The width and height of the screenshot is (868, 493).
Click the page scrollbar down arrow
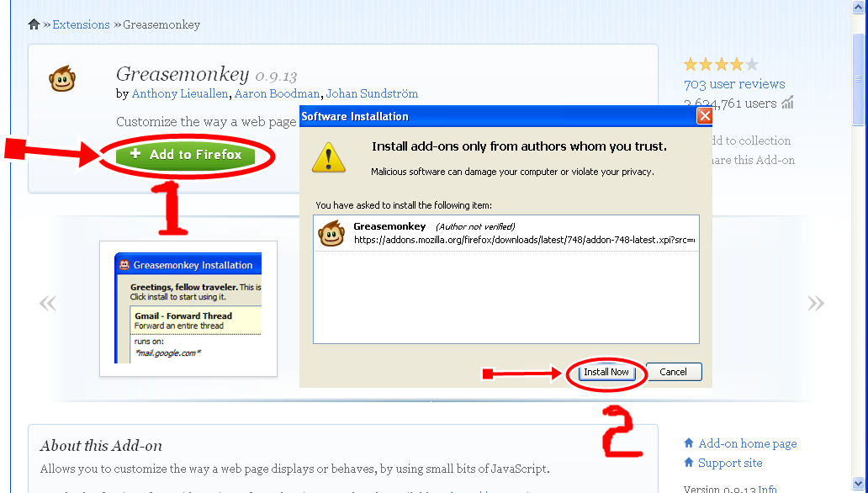tap(859, 485)
